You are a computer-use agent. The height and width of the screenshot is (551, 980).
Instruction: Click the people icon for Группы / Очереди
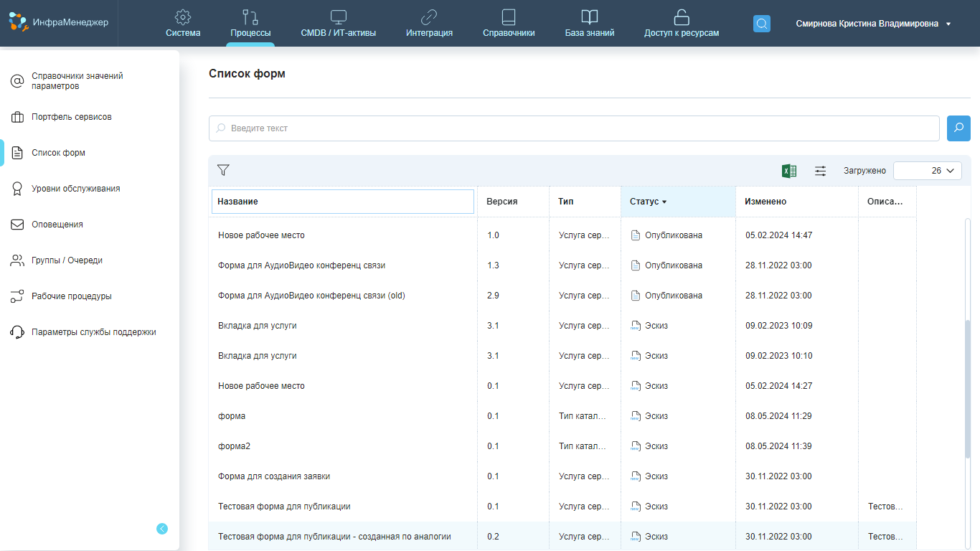[17, 260]
